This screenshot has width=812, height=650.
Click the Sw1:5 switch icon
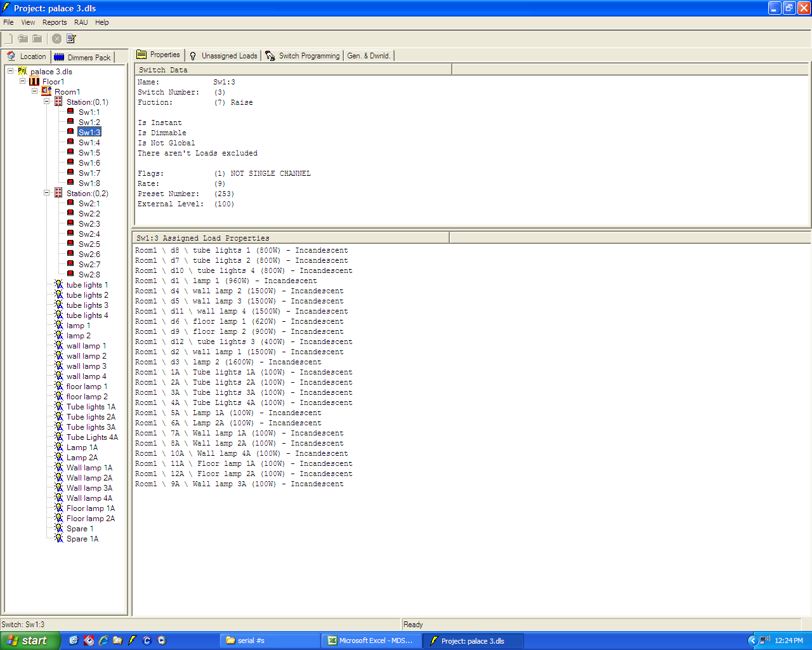pos(70,152)
